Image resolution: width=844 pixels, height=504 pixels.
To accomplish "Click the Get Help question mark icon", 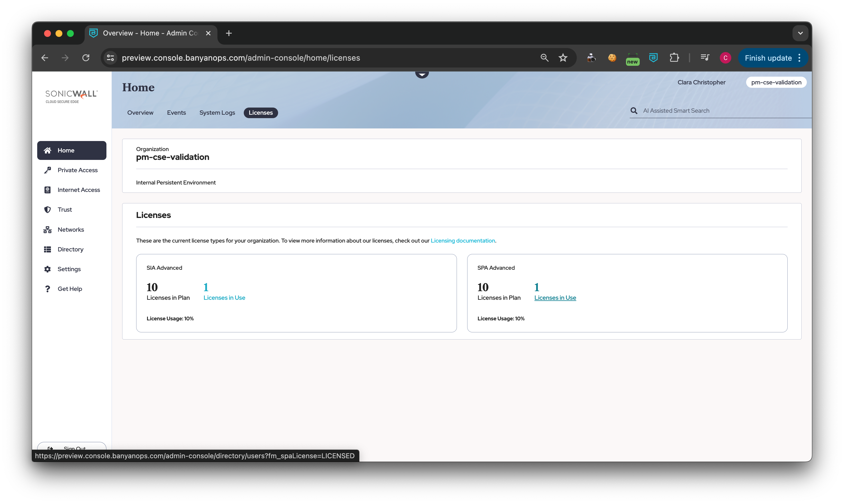I will pos(47,289).
